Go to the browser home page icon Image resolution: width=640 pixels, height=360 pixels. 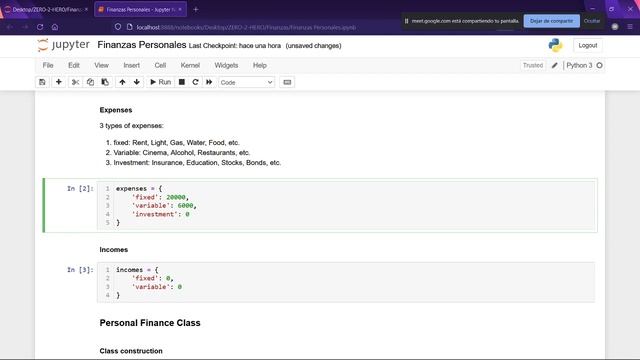tap(55, 27)
